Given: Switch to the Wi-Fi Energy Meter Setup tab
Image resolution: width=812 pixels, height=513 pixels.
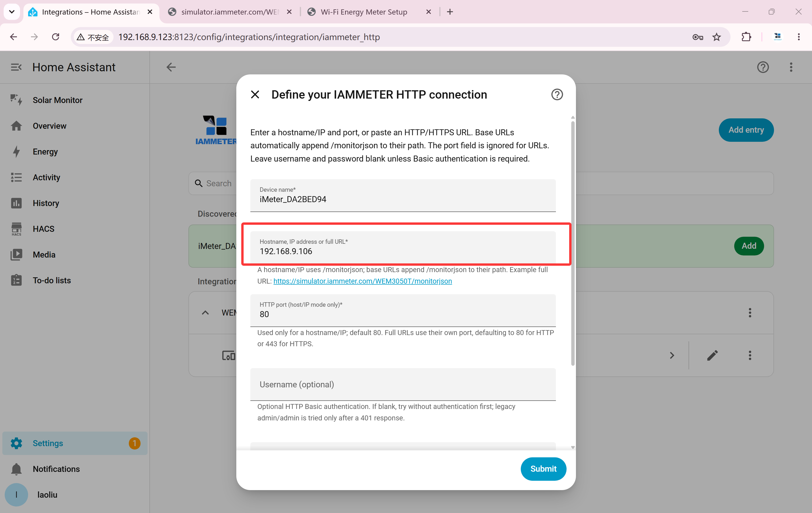Looking at the screenshot, I should pyautogui.click(x=370, y=12).
